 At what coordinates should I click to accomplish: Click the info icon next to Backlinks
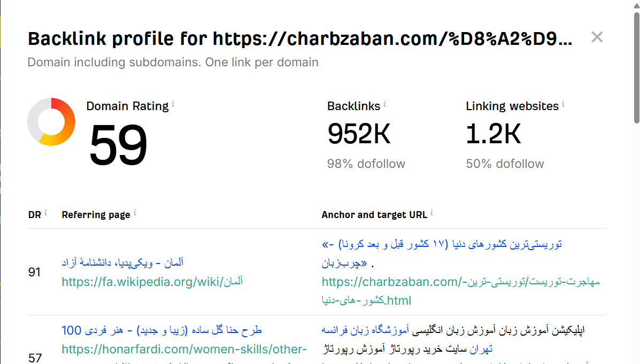click(384, 105)
